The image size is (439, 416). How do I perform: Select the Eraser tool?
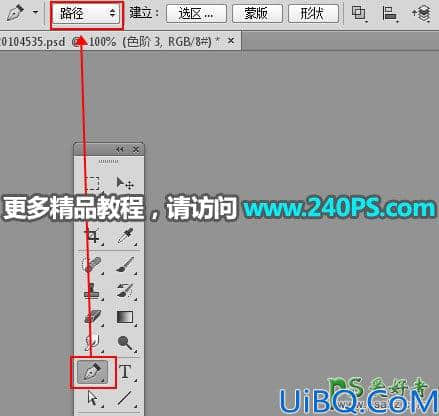93,317
